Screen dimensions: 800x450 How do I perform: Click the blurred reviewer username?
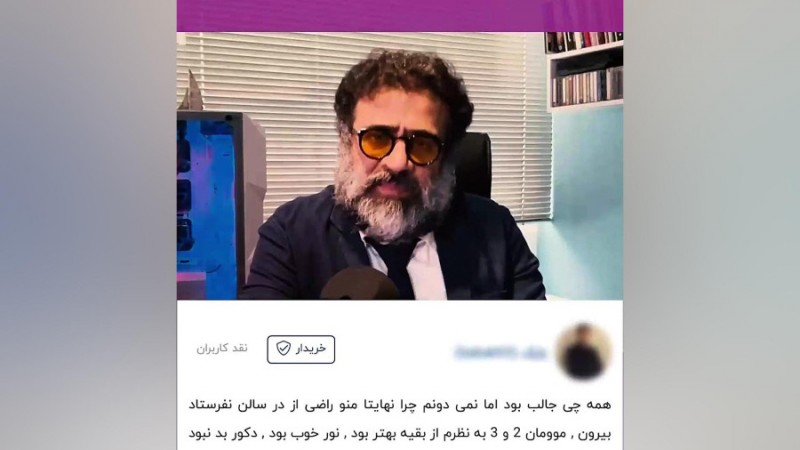point(501,352)
